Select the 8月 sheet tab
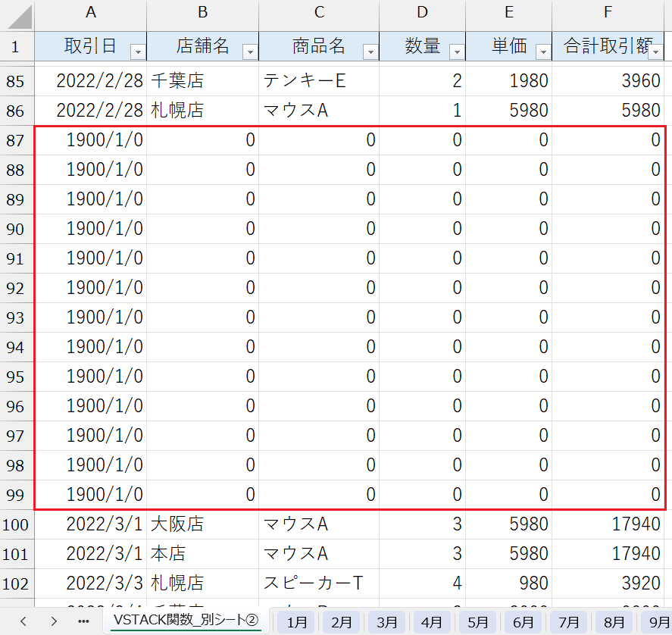 (x=614, y=622)
